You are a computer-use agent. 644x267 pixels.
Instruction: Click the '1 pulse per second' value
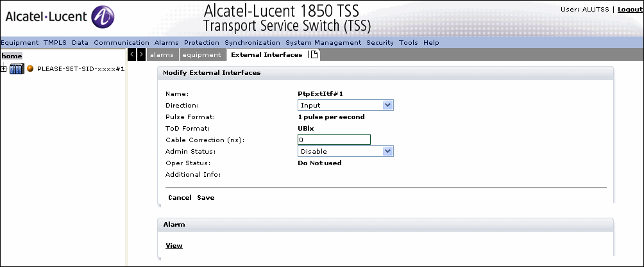point(331,117)
